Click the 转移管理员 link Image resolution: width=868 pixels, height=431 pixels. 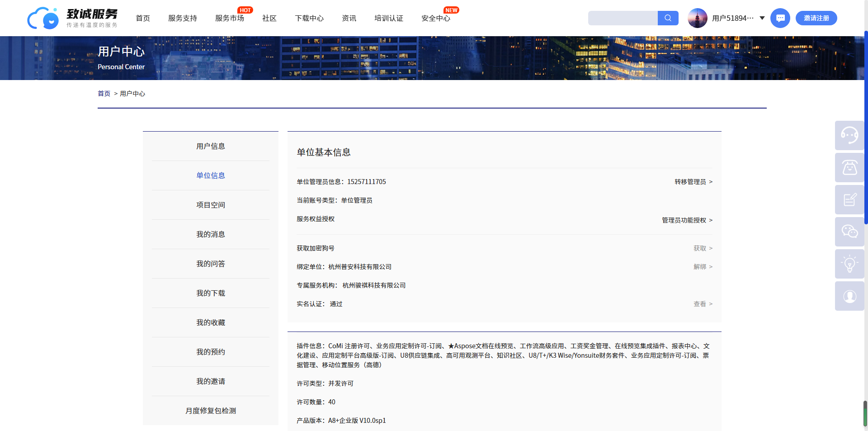693,182
